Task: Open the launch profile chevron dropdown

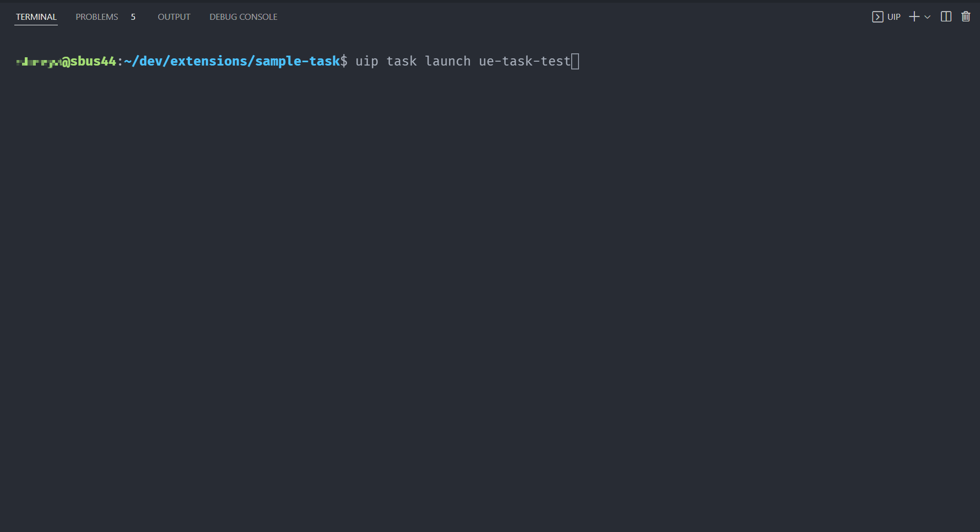Action: click(x=928, y=17)
